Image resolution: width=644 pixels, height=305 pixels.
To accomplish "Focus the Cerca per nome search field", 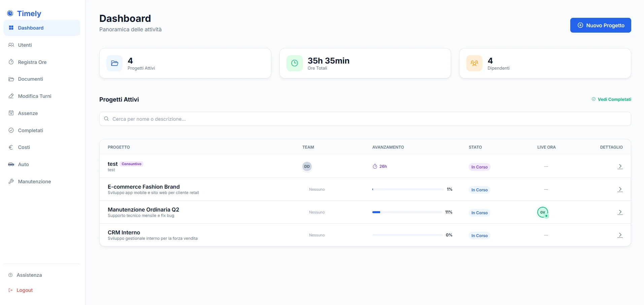I will coord(365,119).
